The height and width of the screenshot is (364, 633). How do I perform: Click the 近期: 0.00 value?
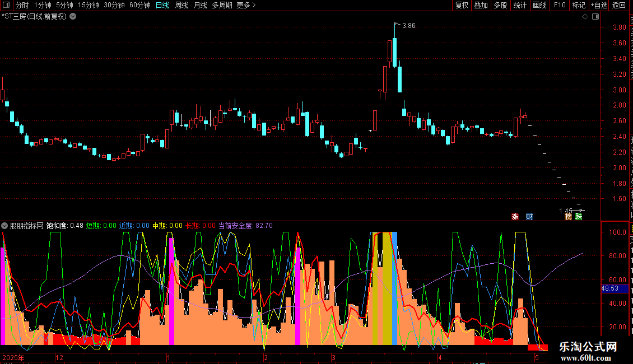point(134,226)
